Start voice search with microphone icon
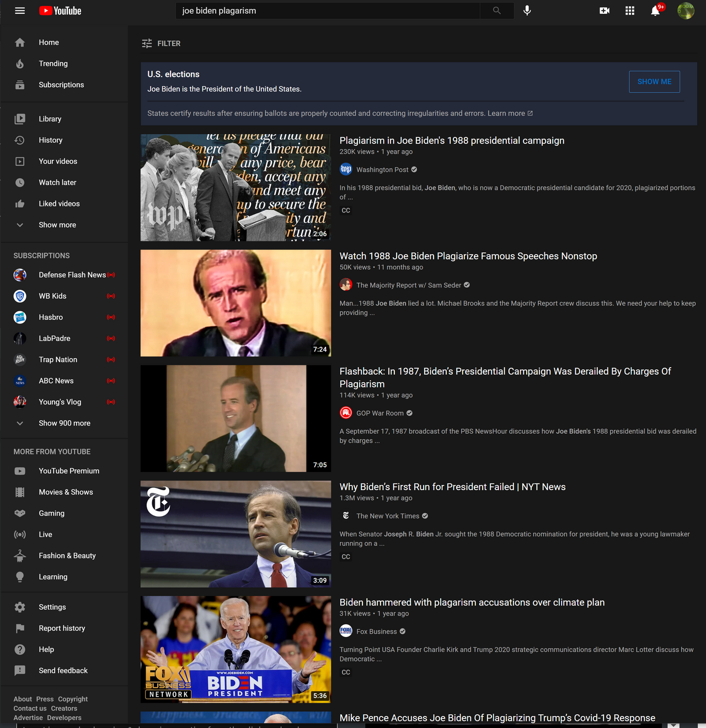Viewport: 706px width, 728px height. coord(527,10)
